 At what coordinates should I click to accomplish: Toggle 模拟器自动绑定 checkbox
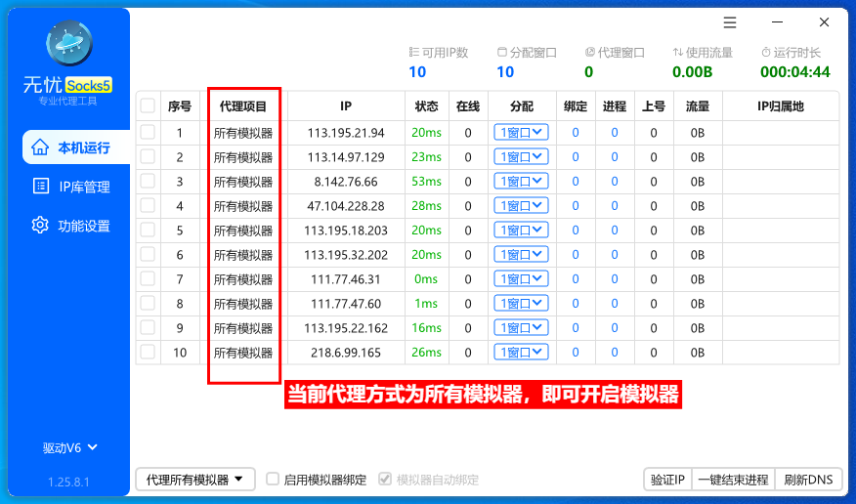coord(385,479)
